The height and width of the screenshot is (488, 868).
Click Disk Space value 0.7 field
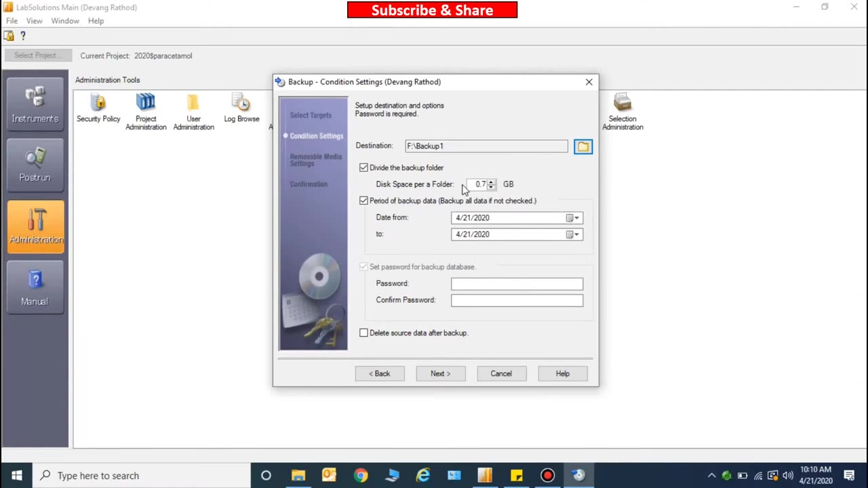pos(477,184)
